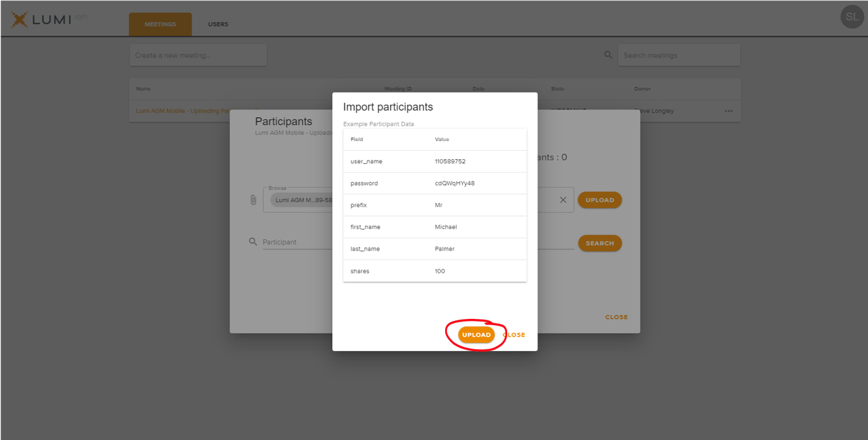The width and height of the screenshot is (868, 440).
Task: Switch to the Meetings tab
Action: 160,25
